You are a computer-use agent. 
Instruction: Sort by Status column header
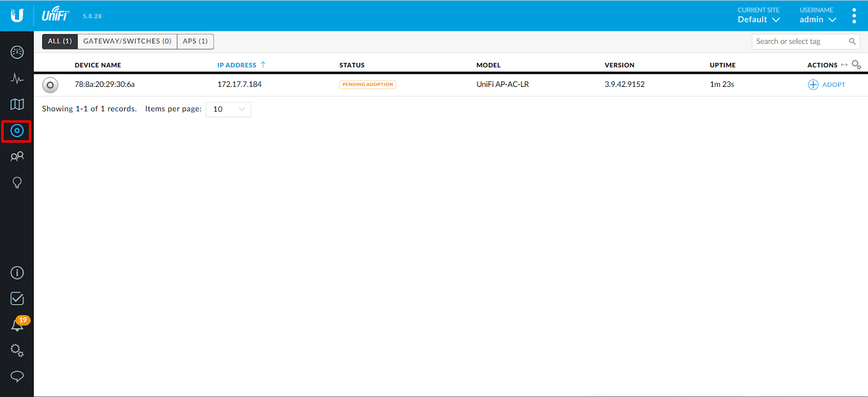352,65
